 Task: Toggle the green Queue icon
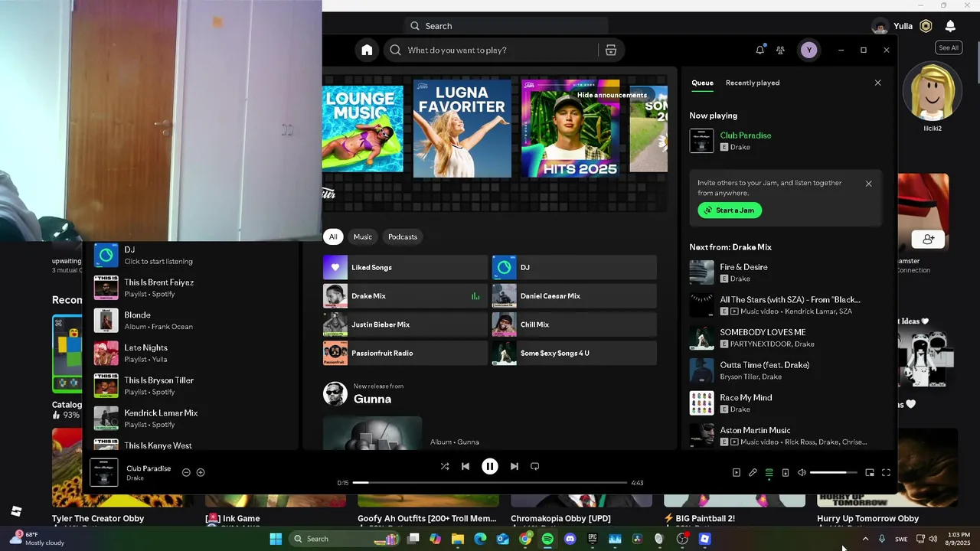point(769,473)
